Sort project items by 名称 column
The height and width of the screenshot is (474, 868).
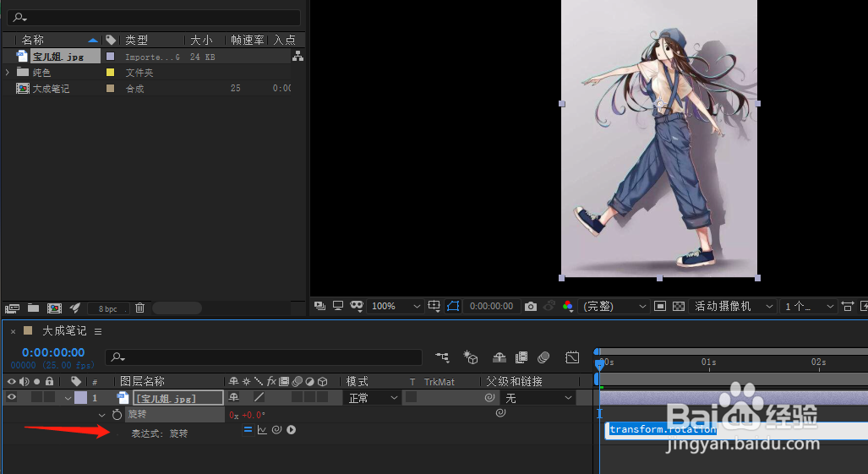[33, 40]
